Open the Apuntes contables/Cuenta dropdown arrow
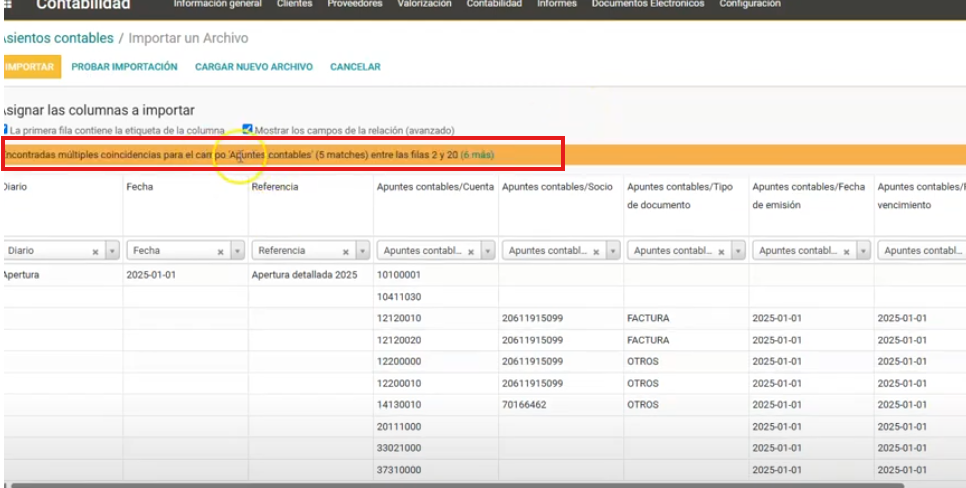The image size is (966, 488). [x=487, y=252]
